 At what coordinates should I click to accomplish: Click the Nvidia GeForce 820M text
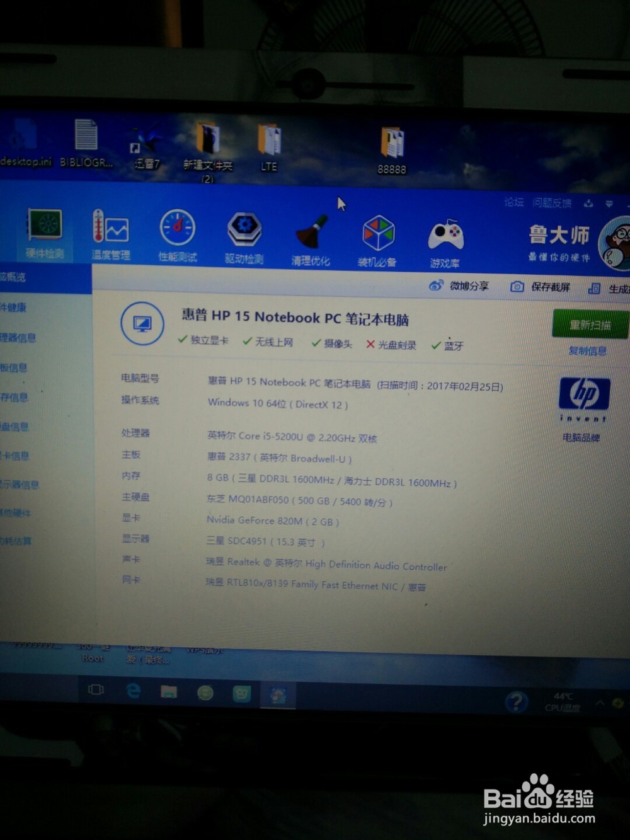(x=273, y=521)
